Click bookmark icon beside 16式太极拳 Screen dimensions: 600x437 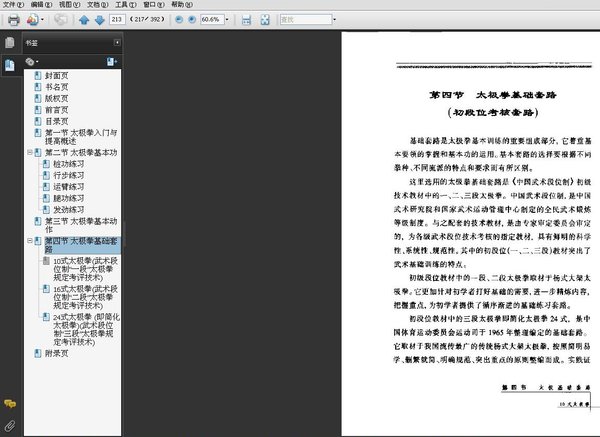[x=46, y=289]
